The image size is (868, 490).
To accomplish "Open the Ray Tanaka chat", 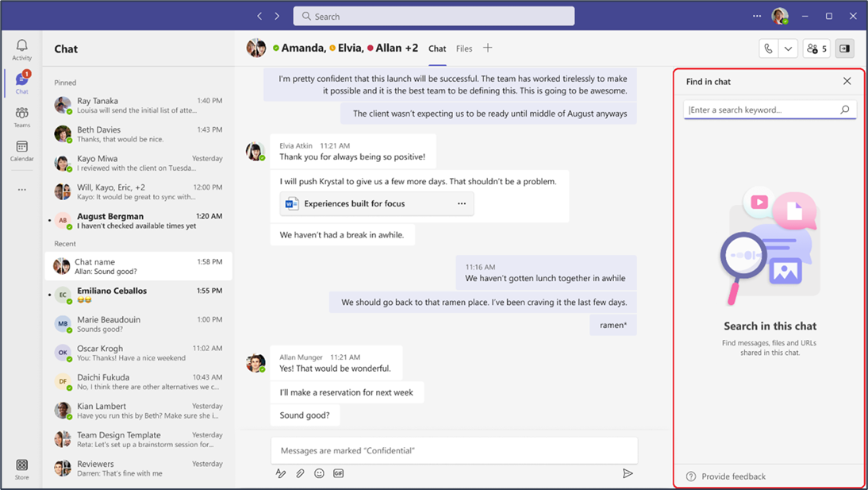I will point(138,106).
